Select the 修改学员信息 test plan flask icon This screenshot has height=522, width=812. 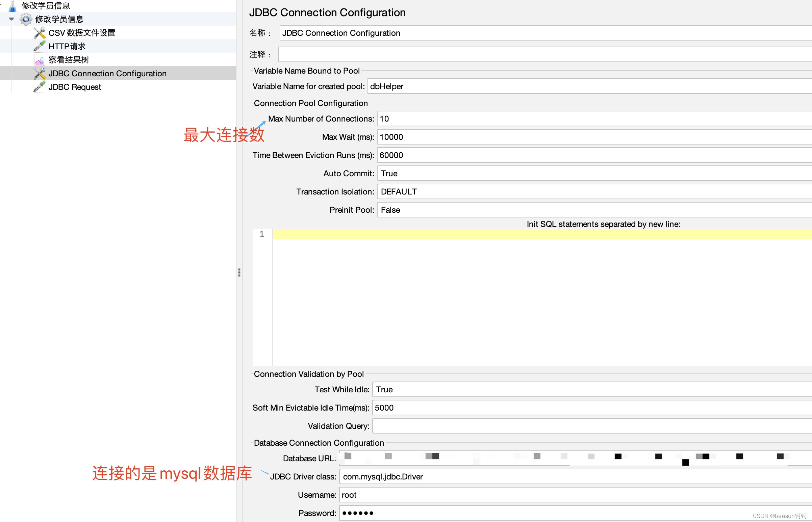pyautogui.click(x=13, y=6)
